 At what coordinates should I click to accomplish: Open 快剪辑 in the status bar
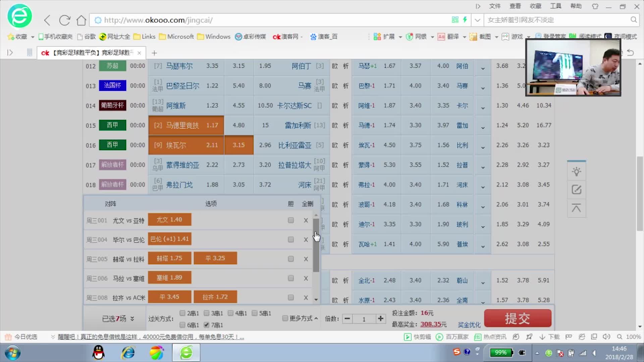(x=418, y=337)
